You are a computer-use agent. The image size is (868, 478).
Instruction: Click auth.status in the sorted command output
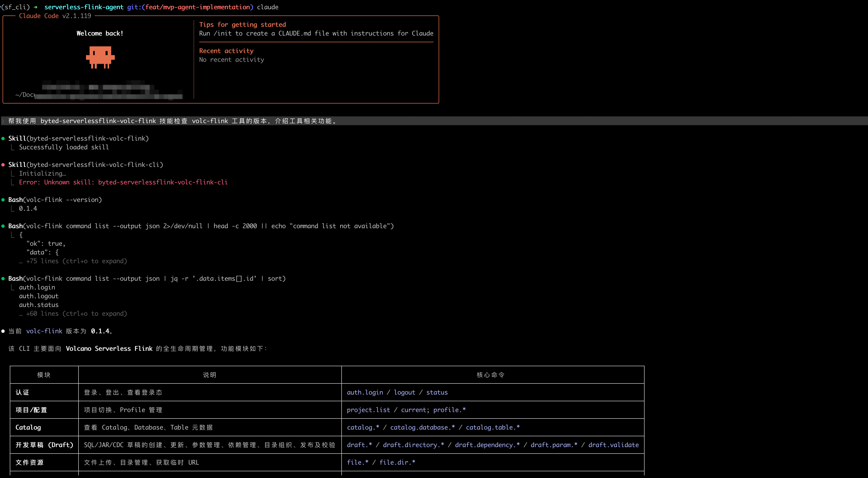[39, 305]
